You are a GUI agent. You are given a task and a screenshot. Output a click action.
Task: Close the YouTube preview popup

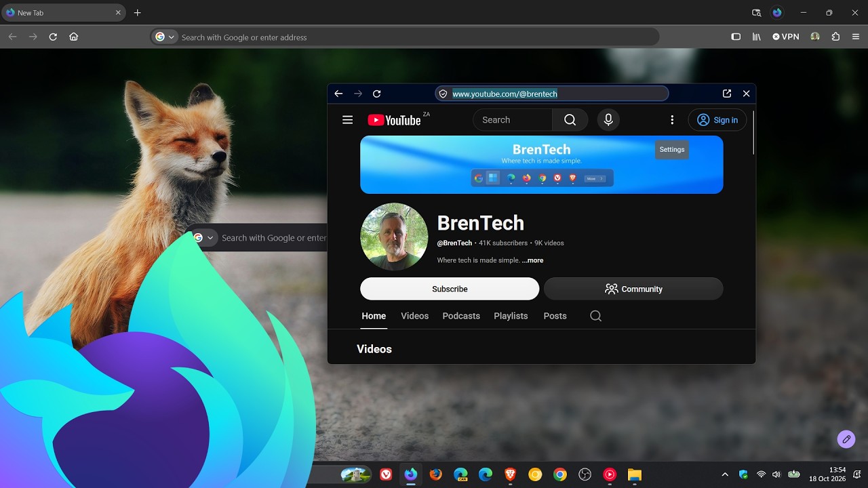[x=747, y=94]
